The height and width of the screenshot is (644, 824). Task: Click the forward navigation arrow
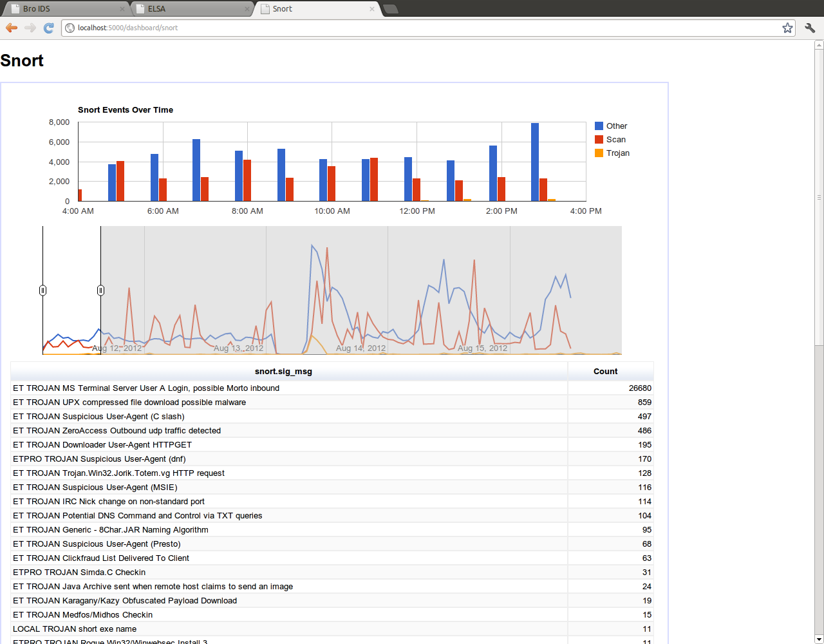(x=30, y=28)
